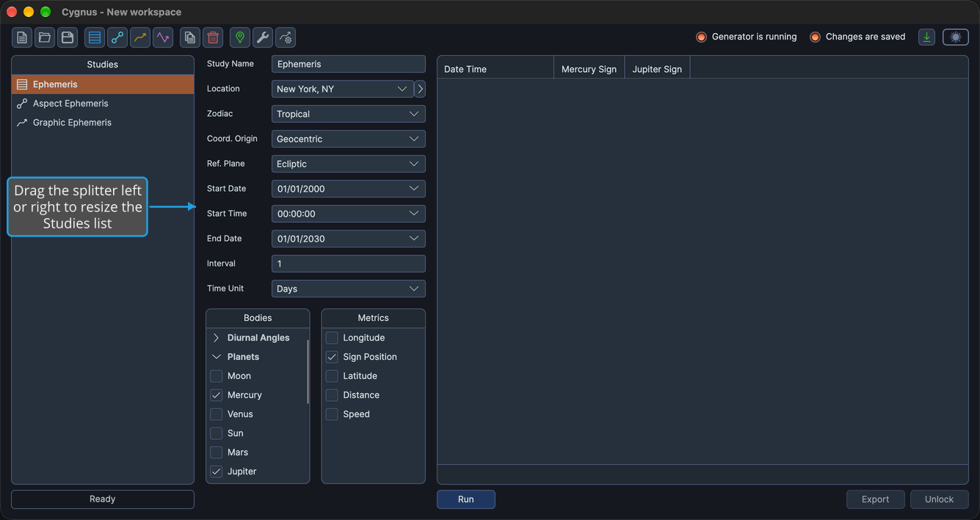Open the Time Unit Days dropdown
Image resolution: width=980 pixels, height=520 pixels.
[349, 289]
